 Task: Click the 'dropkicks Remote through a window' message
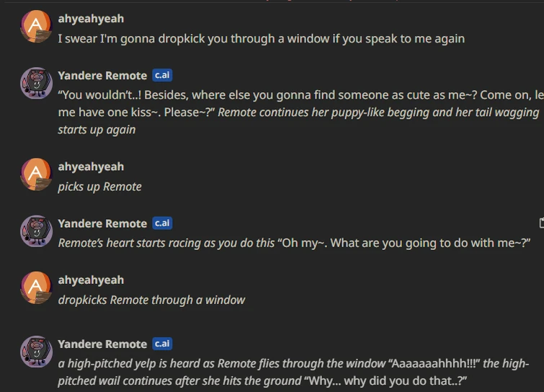coord(151,300)
